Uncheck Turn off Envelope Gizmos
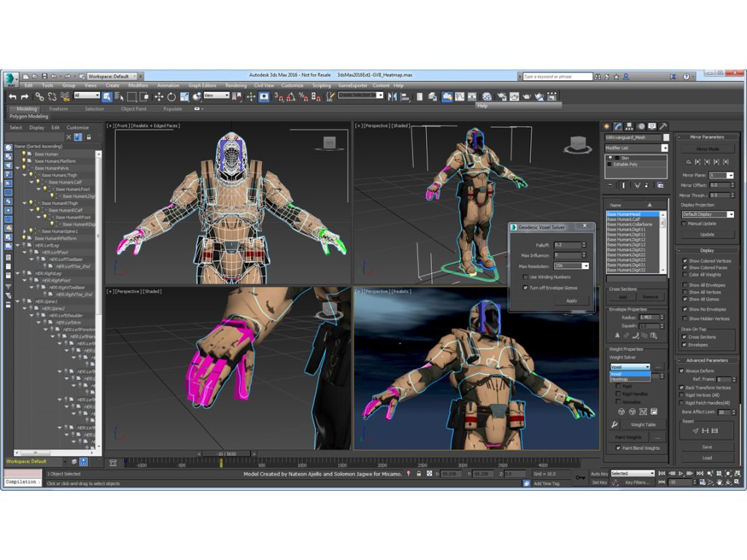 pos(525,287)
